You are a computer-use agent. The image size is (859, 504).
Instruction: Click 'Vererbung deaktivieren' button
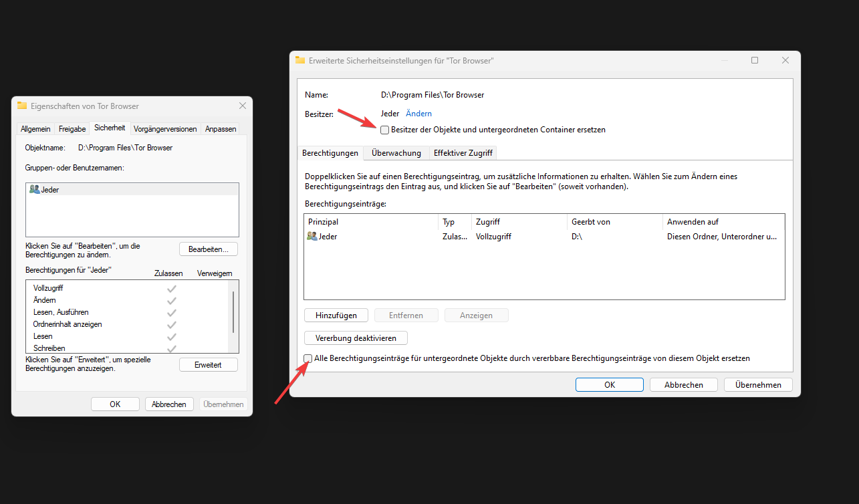[356, 338]
